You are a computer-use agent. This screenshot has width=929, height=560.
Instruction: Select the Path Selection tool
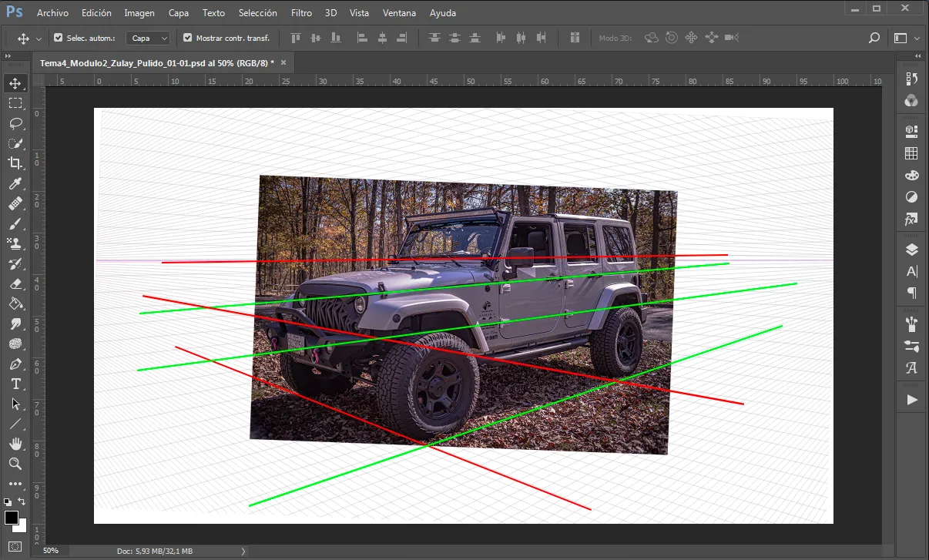click(15, 404)
